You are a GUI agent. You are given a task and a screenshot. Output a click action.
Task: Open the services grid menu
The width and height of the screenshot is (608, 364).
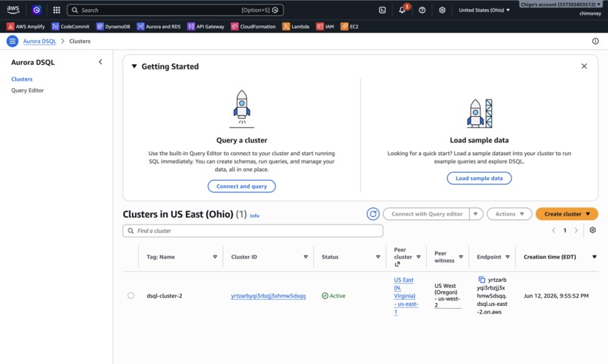[57, 10]
